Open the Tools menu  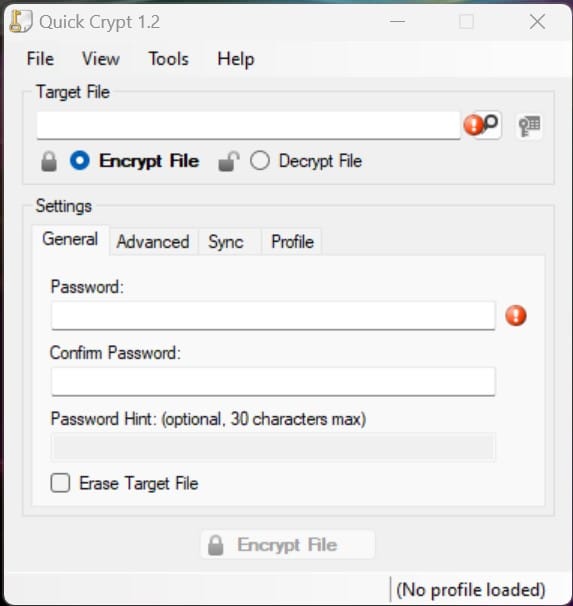pos(169,59)
